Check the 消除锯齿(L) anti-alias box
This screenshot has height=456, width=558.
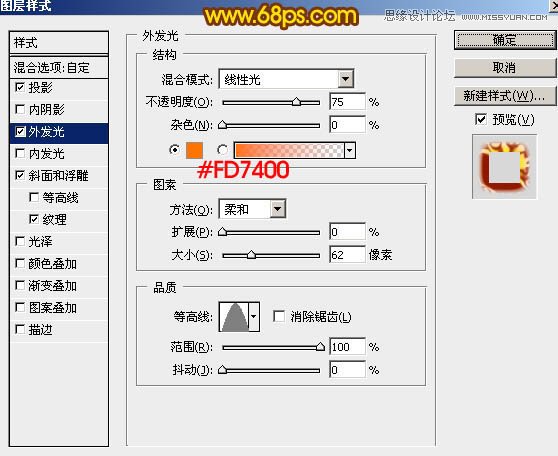(279, 316)
